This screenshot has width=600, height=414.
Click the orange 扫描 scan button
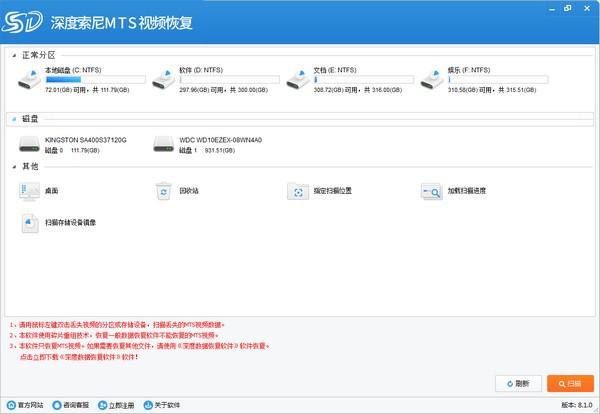pos(569,382)
